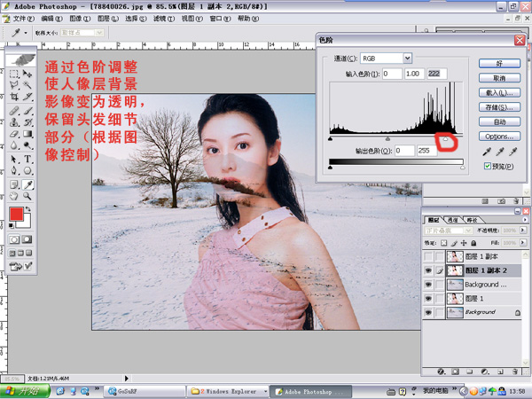Open the 图像 (Image) menu

point(80,19)
